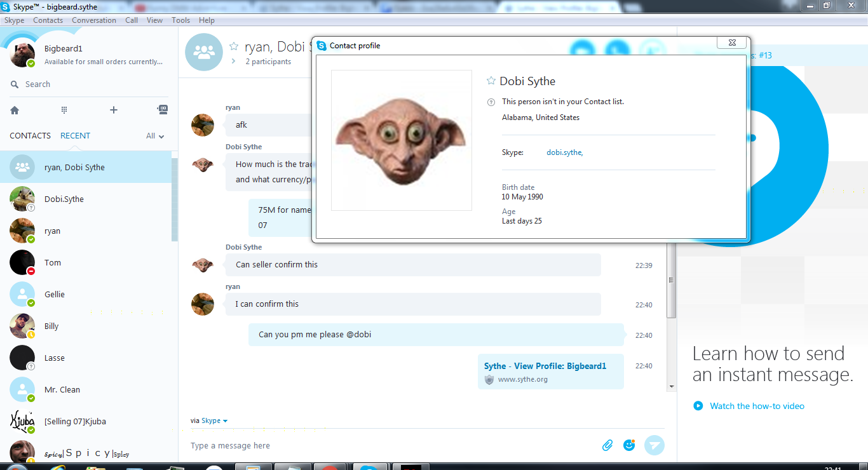Open Gellie's conversation
The width and height of the screenshot is (868, 470).
click(x=86, y=294)
